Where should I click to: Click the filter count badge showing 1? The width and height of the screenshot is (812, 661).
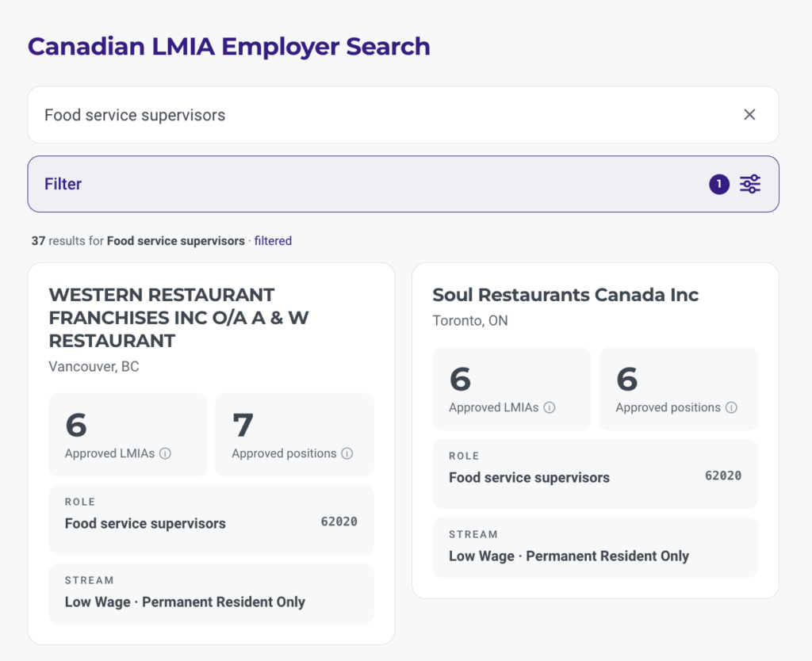click(x=719, y=185)
